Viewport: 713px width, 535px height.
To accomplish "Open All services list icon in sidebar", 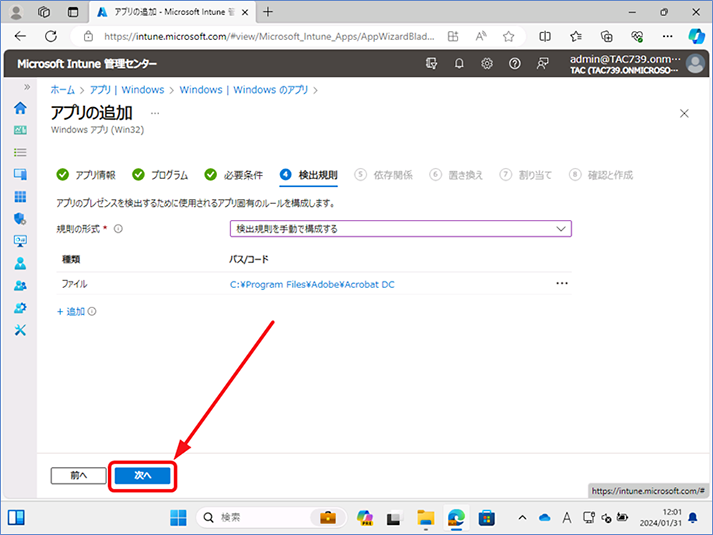I will tap(20, 152).
